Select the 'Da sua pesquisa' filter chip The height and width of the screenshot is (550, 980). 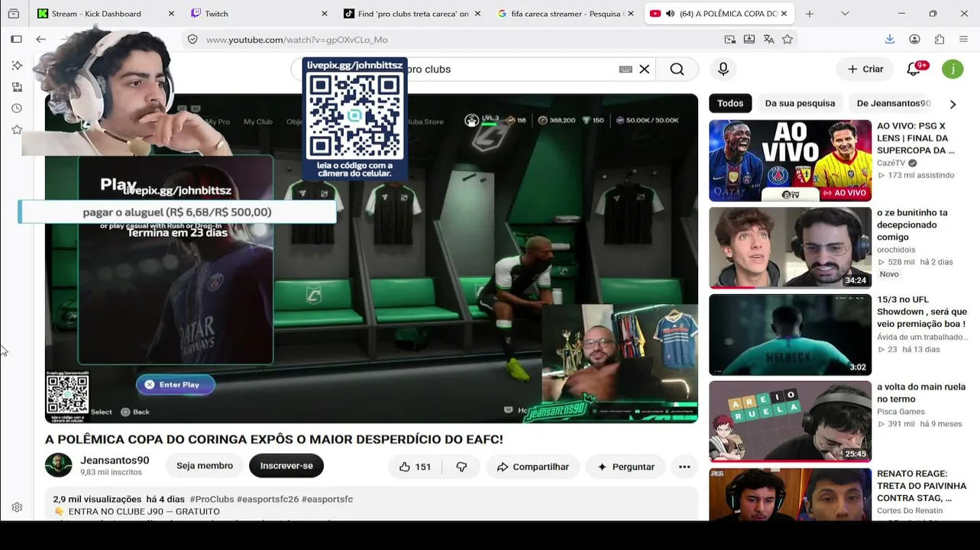point(800,103)
